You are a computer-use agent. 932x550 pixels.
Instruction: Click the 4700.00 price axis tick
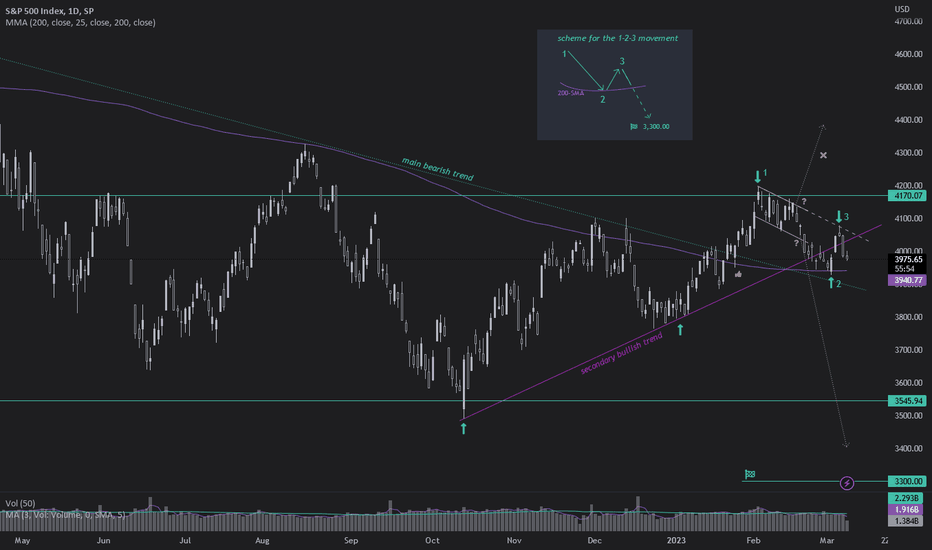click(x=908, y=21)
